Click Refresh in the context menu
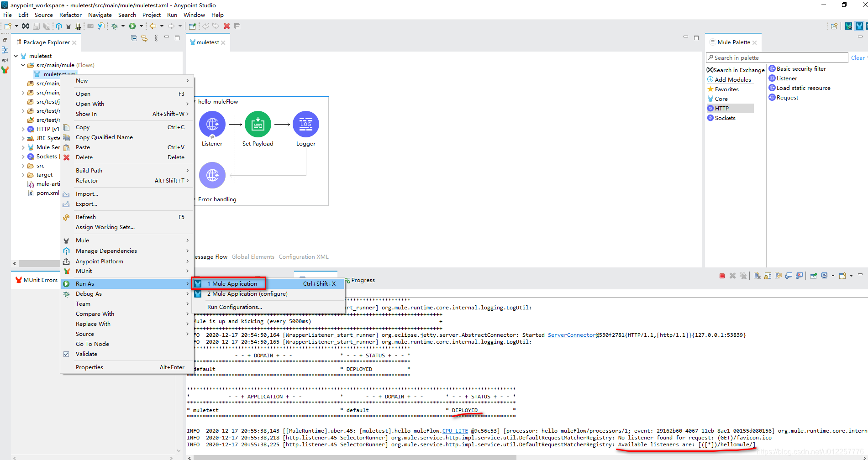This screenshot has height=460, width=868. (x=127, y=217)
